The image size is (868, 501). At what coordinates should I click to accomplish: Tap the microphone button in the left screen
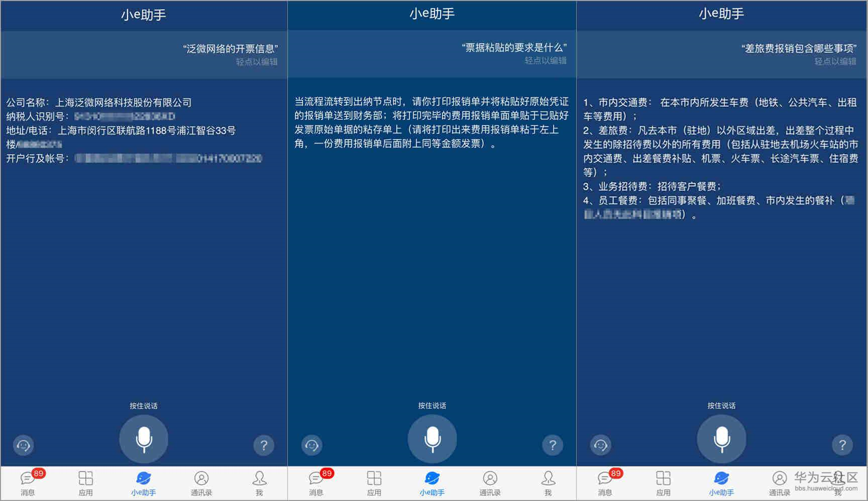tap(144, 439)
